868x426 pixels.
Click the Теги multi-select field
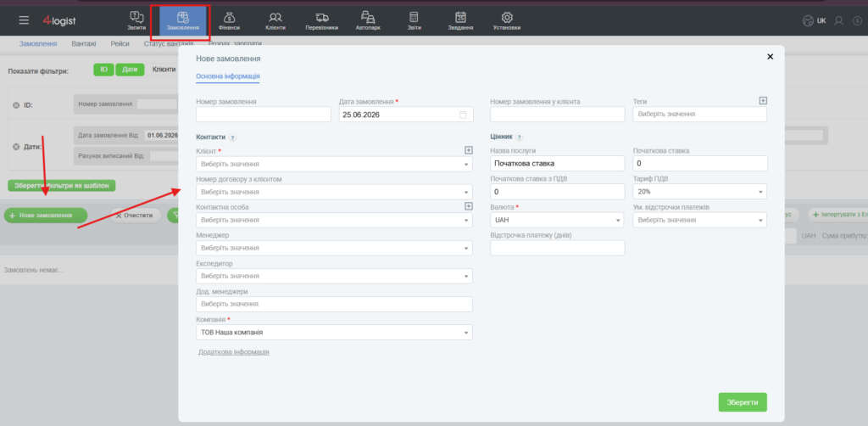(x=699, y=115)
